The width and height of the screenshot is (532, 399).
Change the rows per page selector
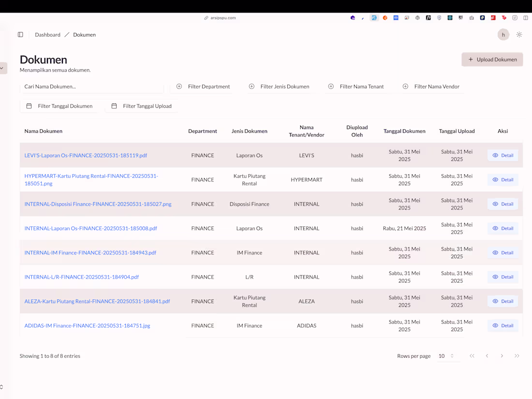[x=446, y=356]
